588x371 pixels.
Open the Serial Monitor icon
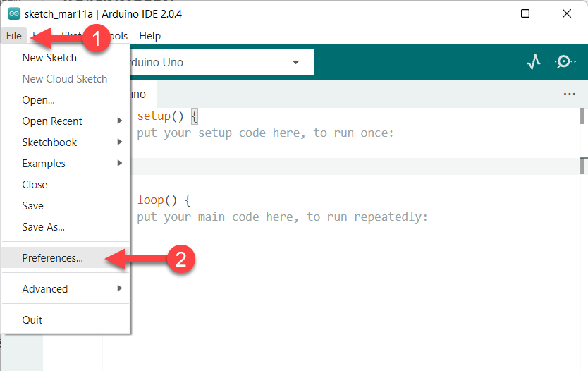coord(565,61)
